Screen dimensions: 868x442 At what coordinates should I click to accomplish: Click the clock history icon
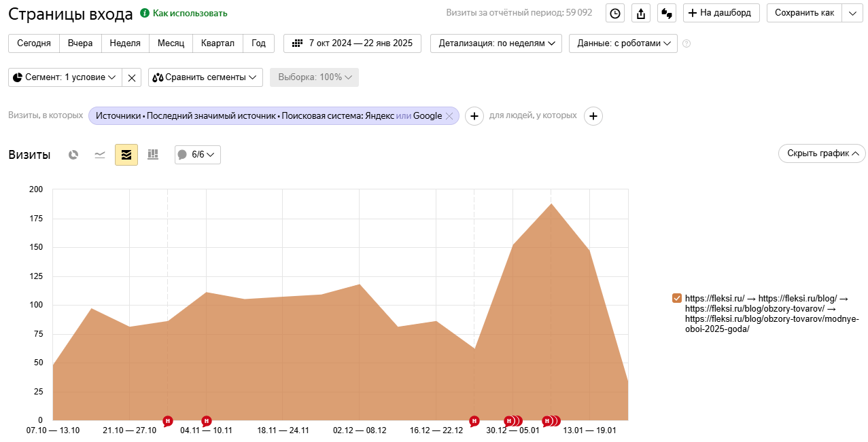[614, 13]
